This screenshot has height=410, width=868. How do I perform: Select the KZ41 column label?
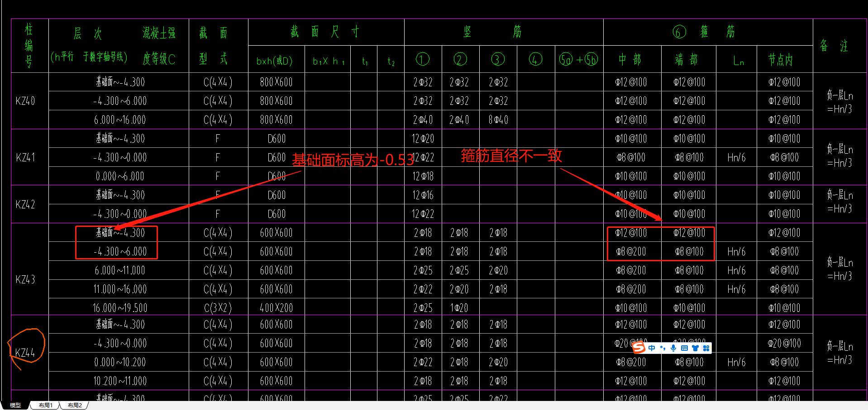click(x=25, y=157)
